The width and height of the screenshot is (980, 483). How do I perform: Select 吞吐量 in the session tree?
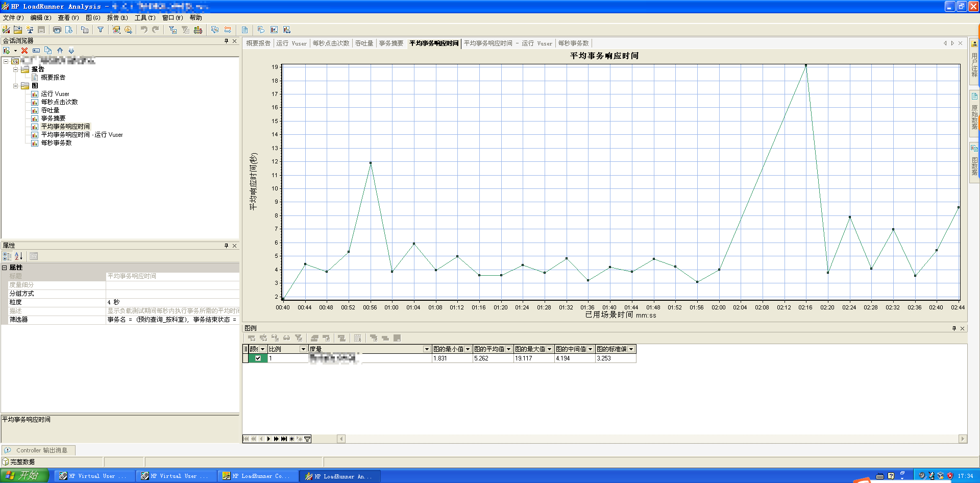pyautogui.click(x=50, y=110)
